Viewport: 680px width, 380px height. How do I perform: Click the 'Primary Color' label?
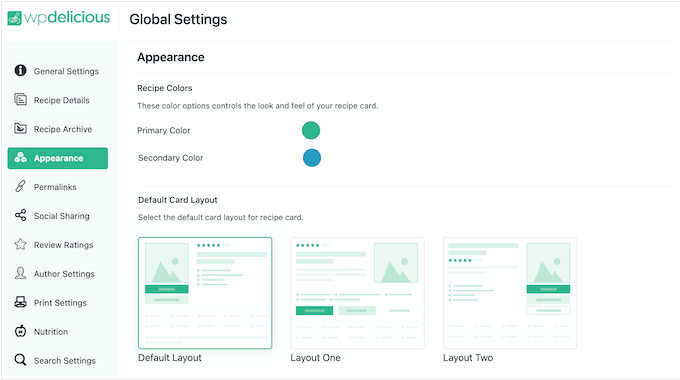pos(163,131)
